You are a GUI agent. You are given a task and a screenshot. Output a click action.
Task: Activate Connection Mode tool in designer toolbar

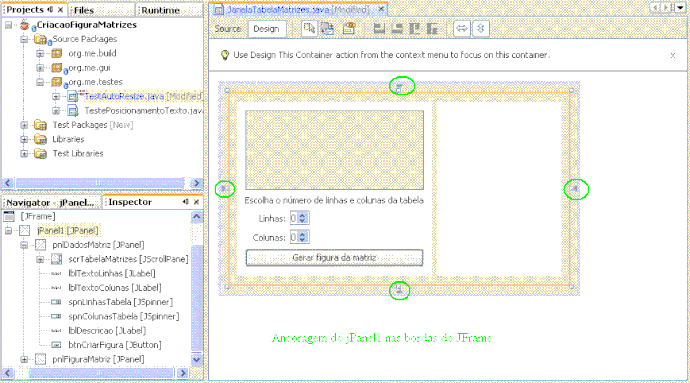tap(328, 29)
